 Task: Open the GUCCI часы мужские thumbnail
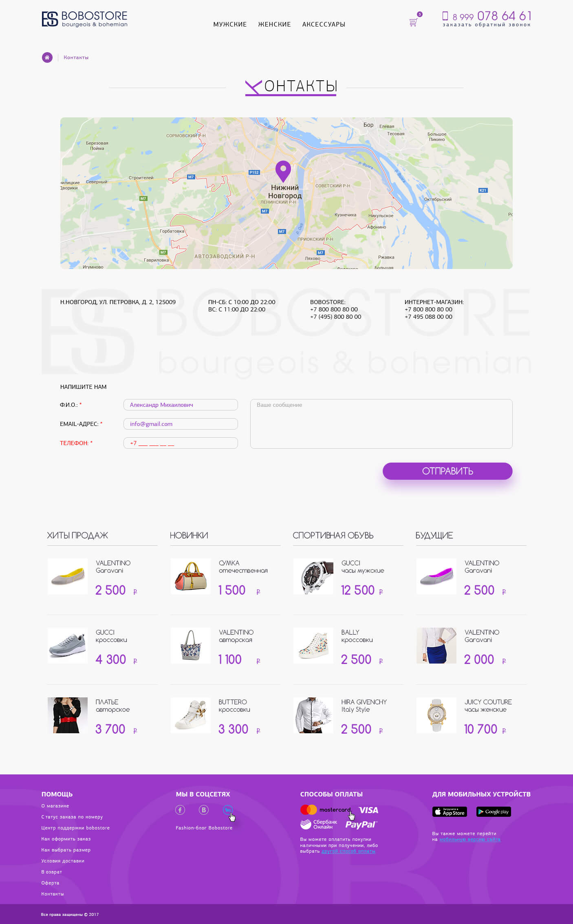(x=313, y=576)
